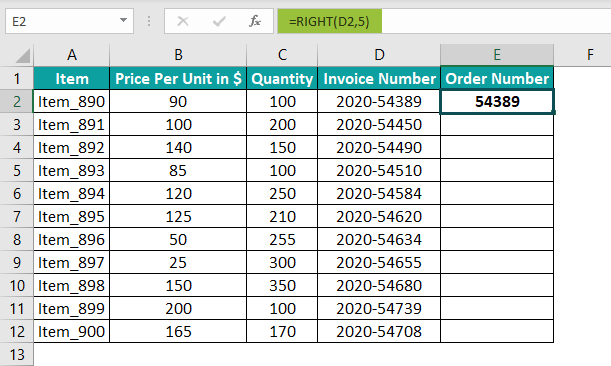
Task: Click quantity cell '255' in row 8
Action: coord(282,239)
